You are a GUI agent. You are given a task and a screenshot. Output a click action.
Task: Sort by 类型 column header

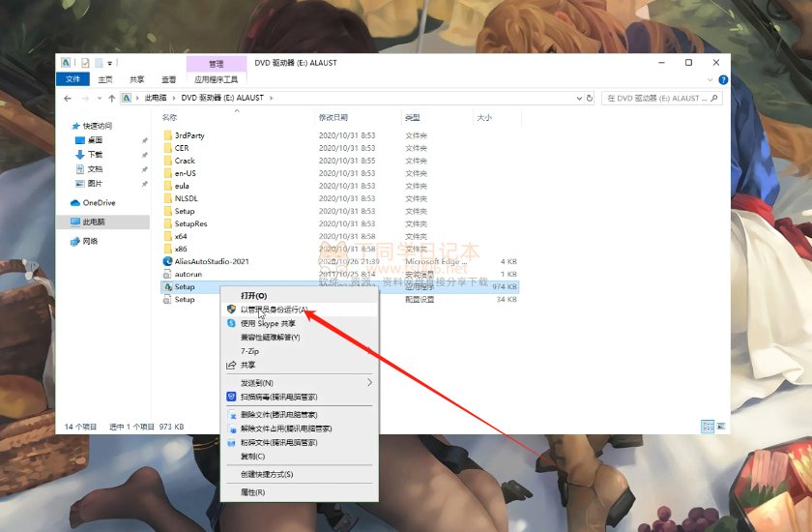412,118
